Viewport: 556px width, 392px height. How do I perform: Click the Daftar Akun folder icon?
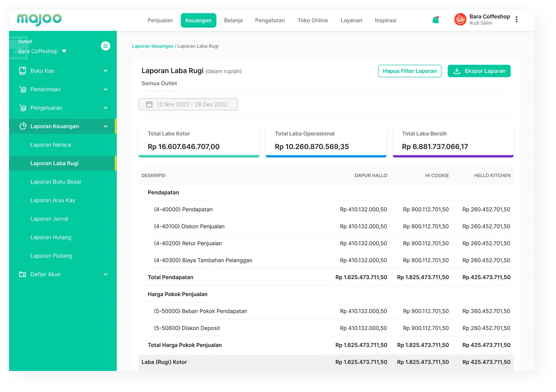click(23, 274)
